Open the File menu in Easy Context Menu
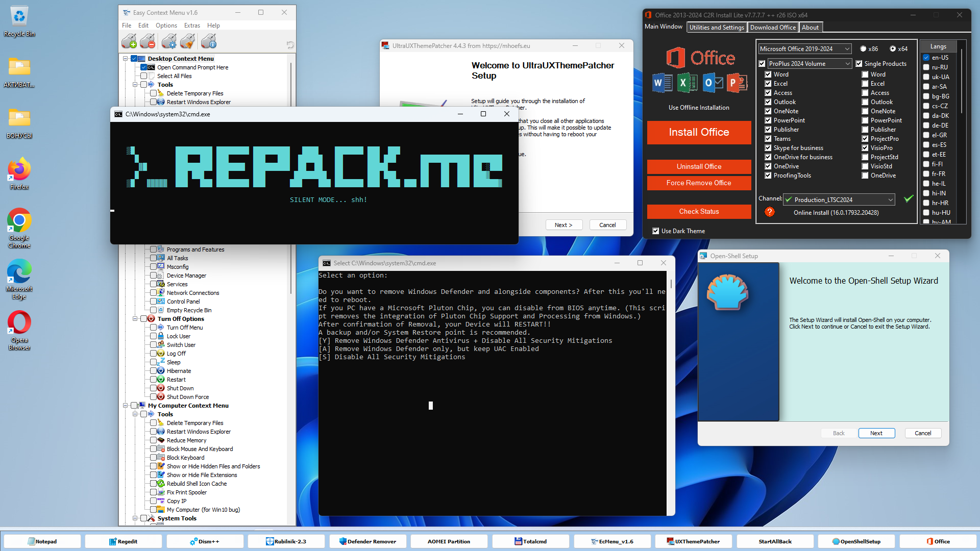Image resolution: width=980 pixels, height=551 pixels. point(127,26)
